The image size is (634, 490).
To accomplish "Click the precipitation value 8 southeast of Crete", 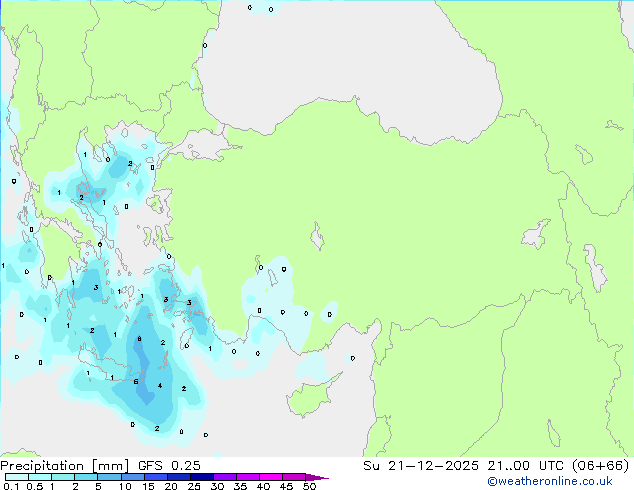I will point(139,340).
